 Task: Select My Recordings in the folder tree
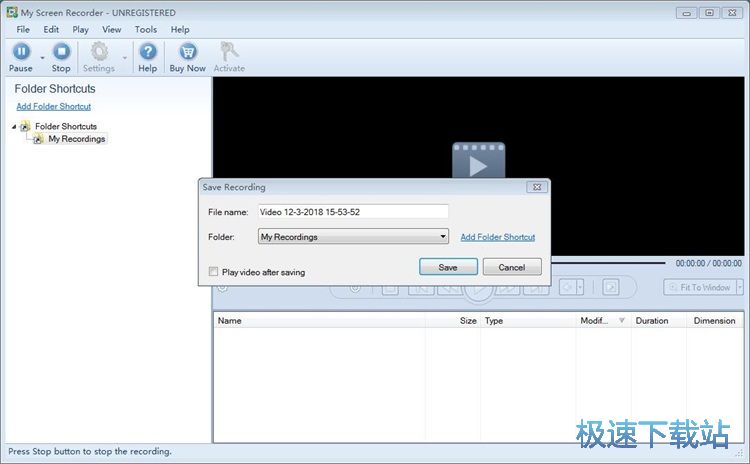(x=77, y=139)
